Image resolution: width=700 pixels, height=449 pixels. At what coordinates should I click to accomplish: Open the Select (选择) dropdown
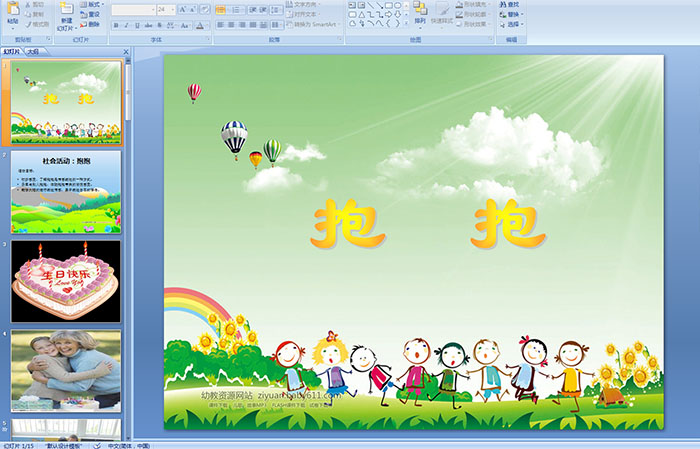tap(513, 25)
